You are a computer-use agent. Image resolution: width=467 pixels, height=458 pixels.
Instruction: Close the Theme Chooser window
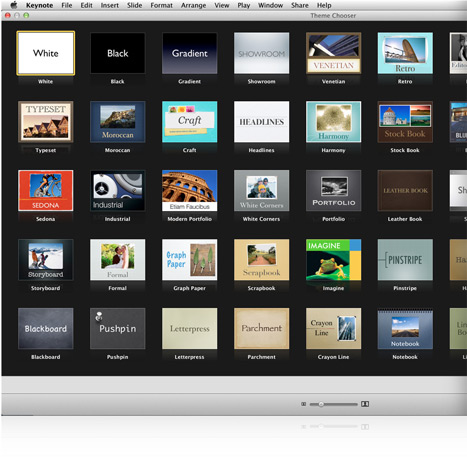tap(8, 15)
